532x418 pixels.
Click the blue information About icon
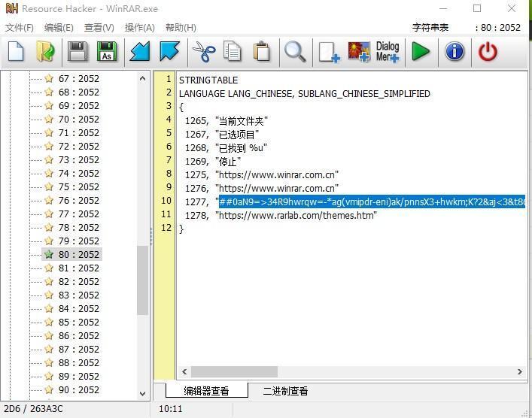tap(454, 52)
